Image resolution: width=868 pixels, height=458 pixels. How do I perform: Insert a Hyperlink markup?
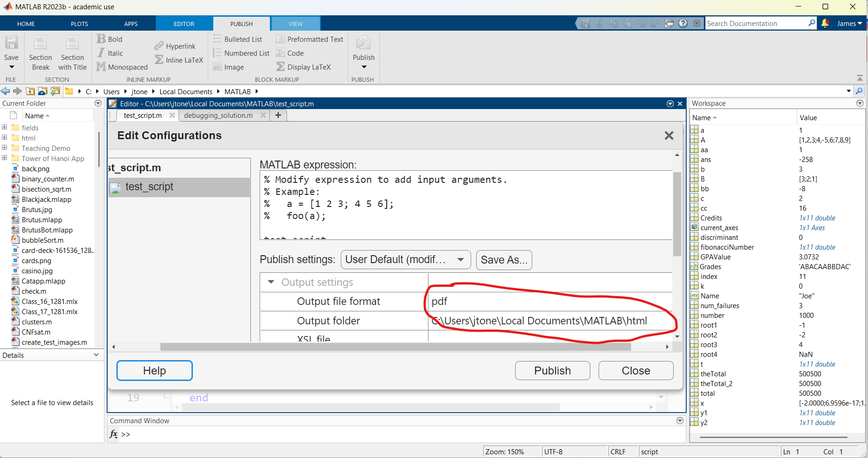point(175,46)
